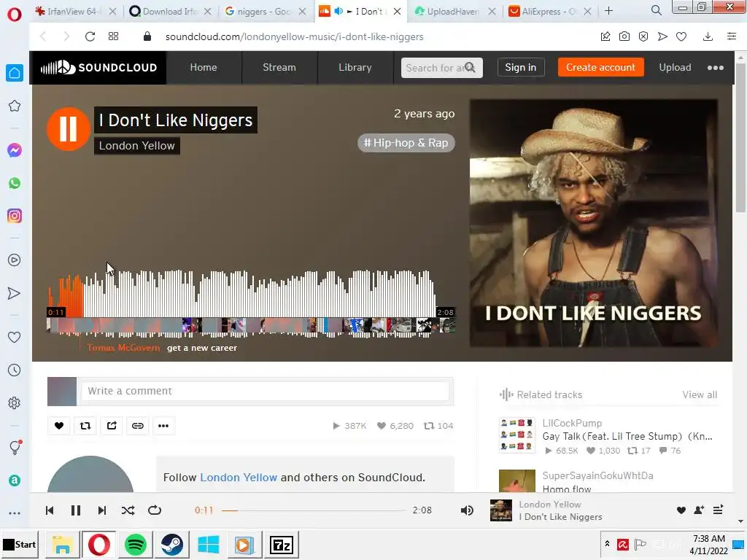Viewport: 747px width, 560px height.
Task: Open Easy Setup sliders icon
Action: coord(731,36)
